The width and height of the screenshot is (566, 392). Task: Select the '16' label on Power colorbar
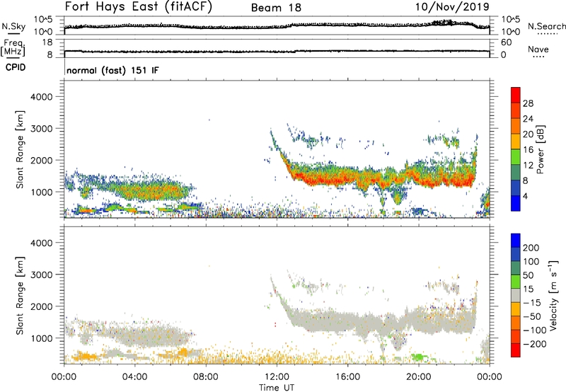tap(528, 150)
